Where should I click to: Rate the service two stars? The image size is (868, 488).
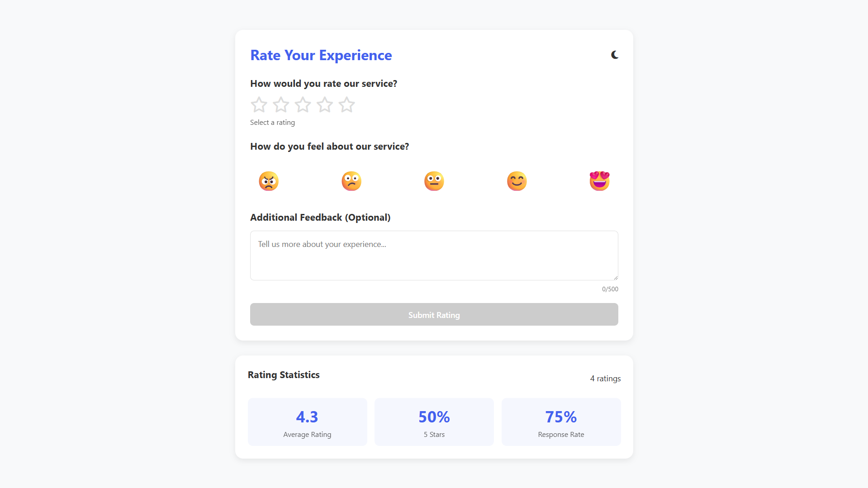point(281,105)
